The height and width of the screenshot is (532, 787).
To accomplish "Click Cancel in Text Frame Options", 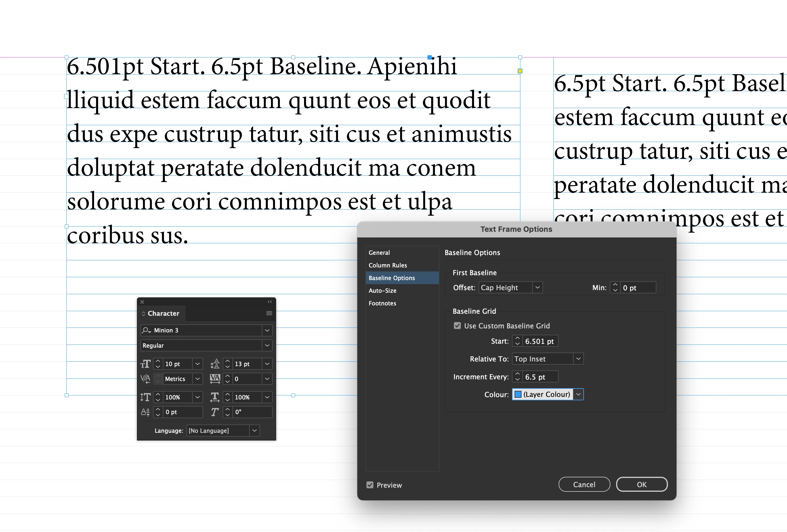I will (x=584, y=485).
